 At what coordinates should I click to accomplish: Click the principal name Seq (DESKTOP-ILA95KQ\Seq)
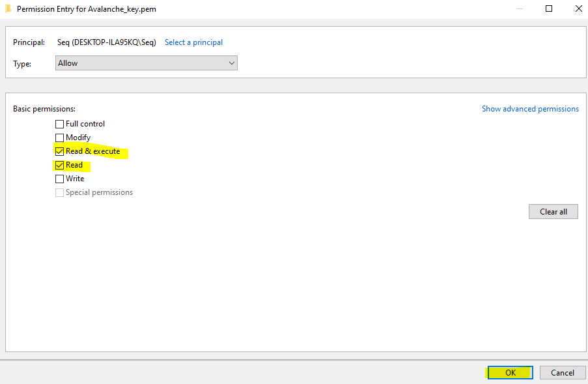tap(107, 42)
